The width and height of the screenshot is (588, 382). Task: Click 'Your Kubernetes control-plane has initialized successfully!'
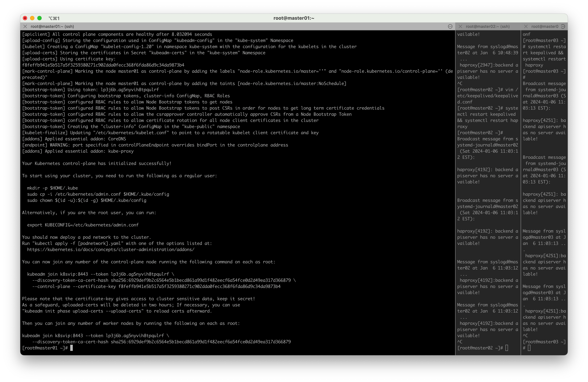click(97, 163)
